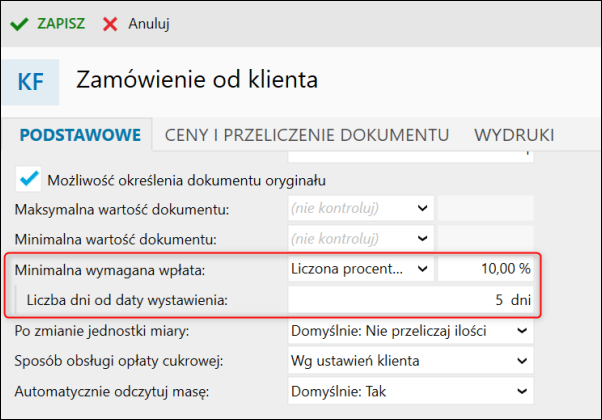Toggle Możliwość określenia dokumentu oryginału checkbox
Screen dimensions: 602x420
coord(28,179)
